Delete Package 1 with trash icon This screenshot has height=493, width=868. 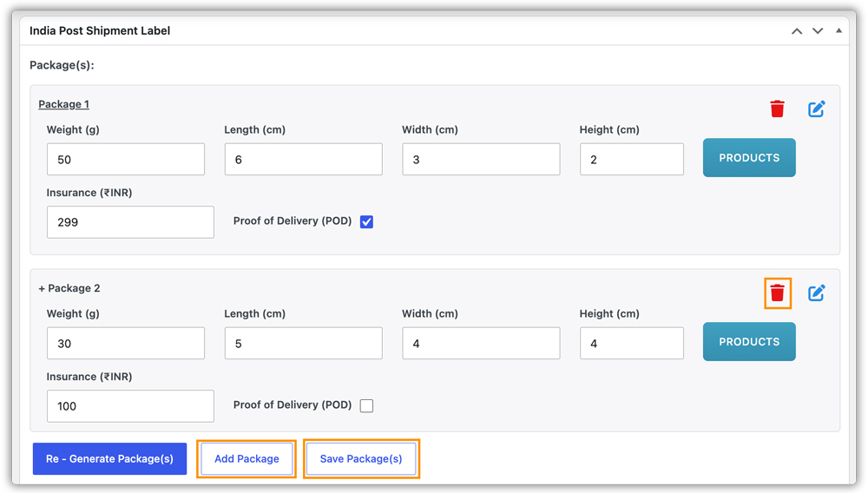(777, 108)
